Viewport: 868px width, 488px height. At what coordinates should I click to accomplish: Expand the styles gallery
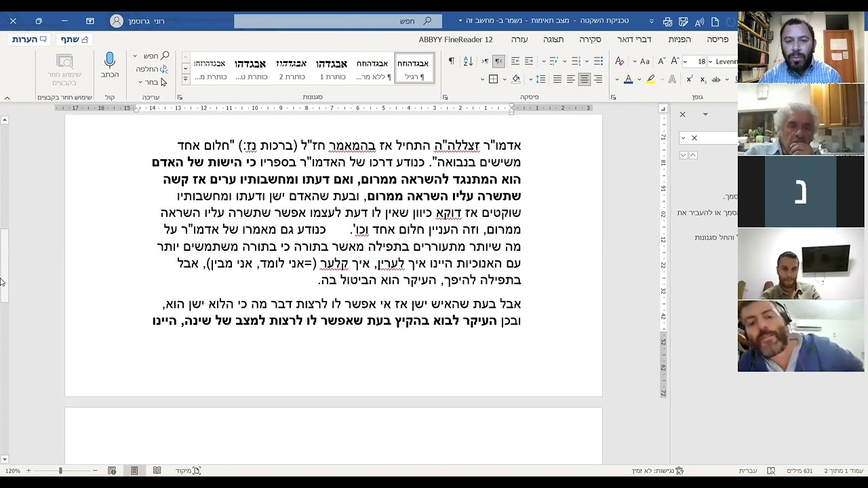pyautogui.click(x=185, y=79)
